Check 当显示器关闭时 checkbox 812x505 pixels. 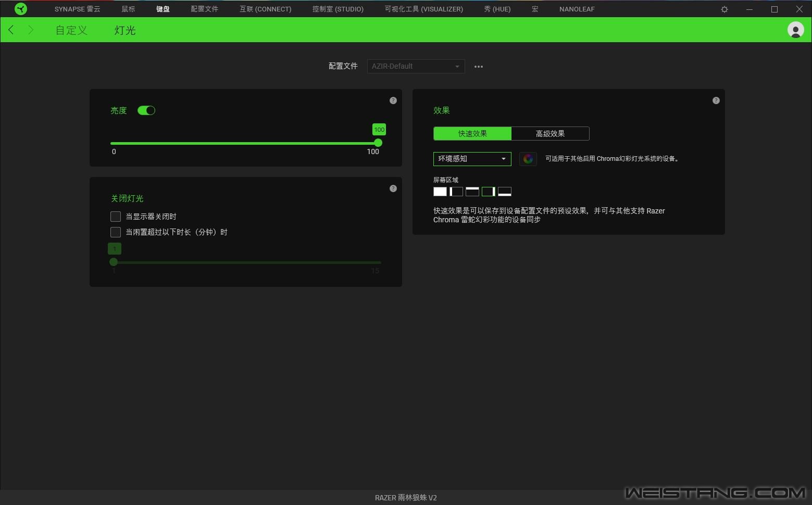(x=116, y=217)
